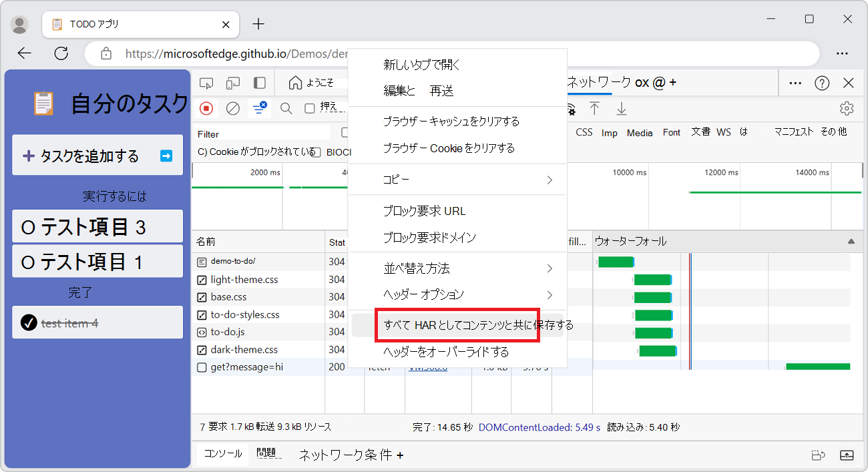Click the Export HAR down-arrow icon
Image resolution: width=868 pixels, height=472 pixels.
(x=622, y=108)
